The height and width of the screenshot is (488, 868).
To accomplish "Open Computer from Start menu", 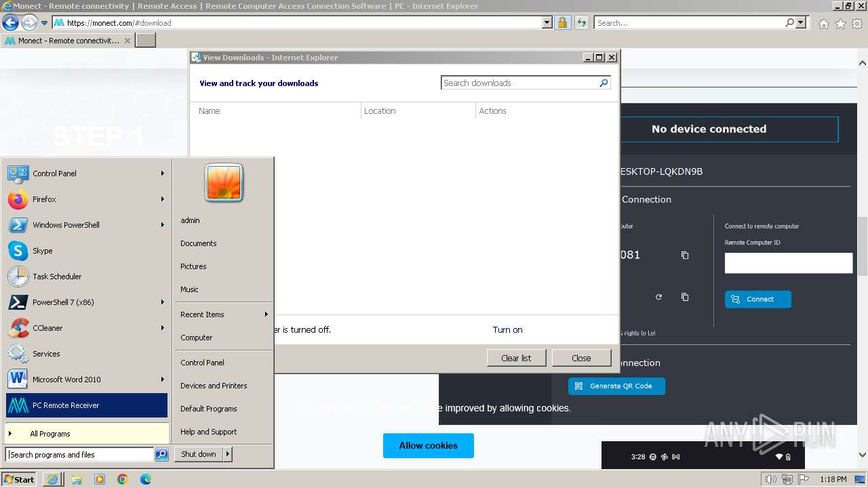I will tap(197, 338).
